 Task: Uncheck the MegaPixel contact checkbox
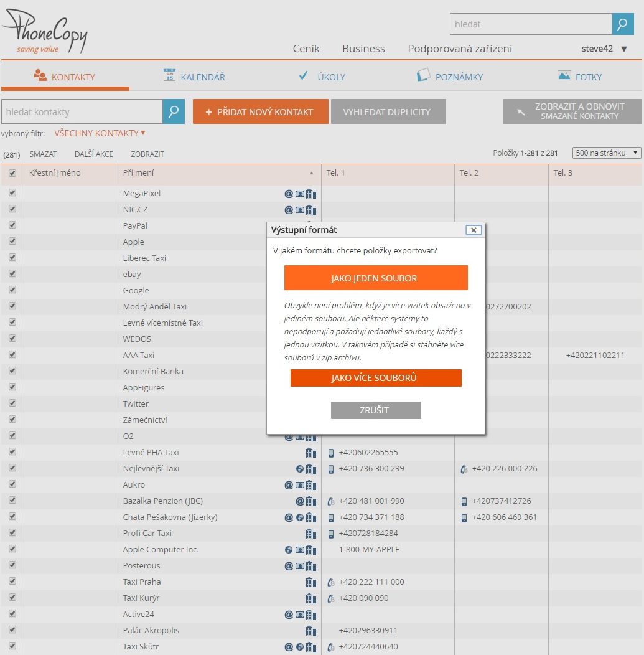12,193
